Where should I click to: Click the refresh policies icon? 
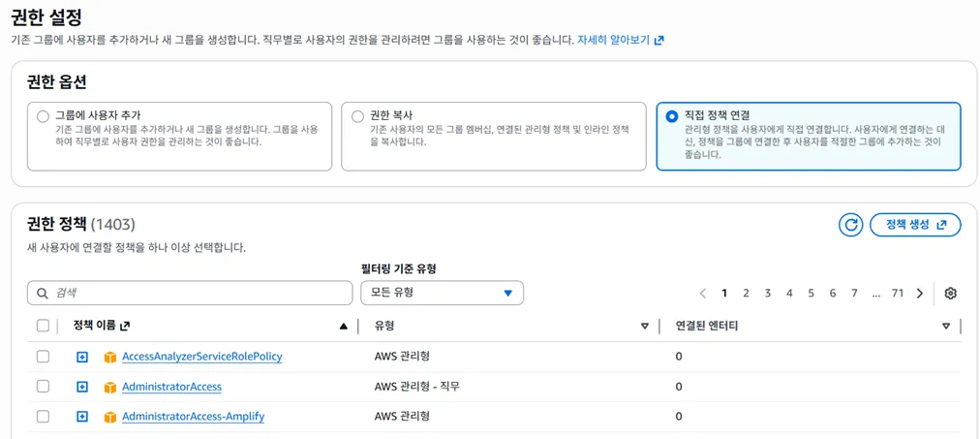[850, 225]
